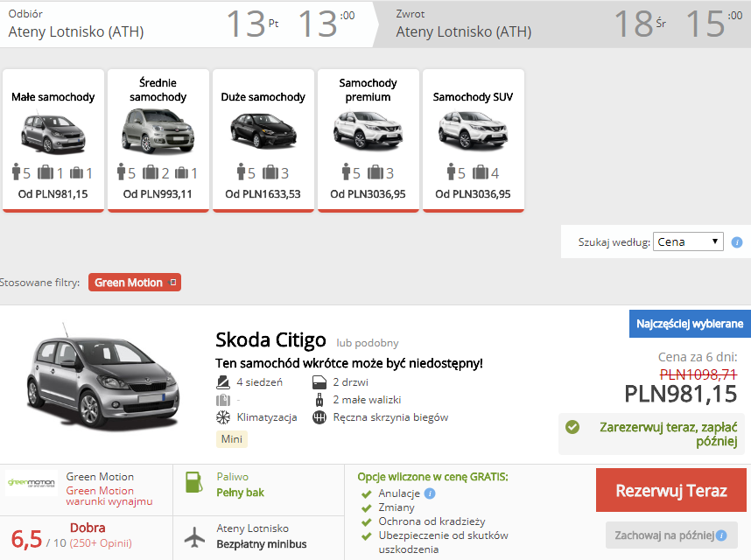Click the gearbox icon for Ręczna skrzynia biegów
Image resolution: width=751 pixels, height=560 pixels.
click(x=319, y=417)
